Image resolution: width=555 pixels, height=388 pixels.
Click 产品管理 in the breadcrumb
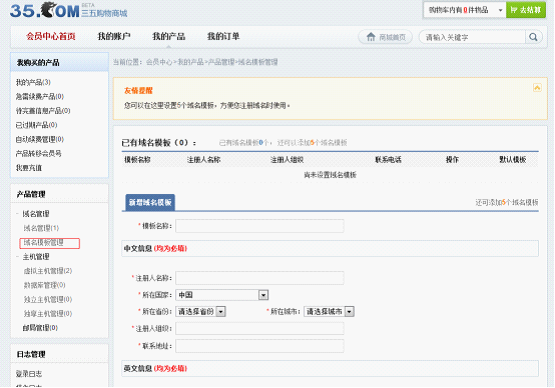[221, 62]
